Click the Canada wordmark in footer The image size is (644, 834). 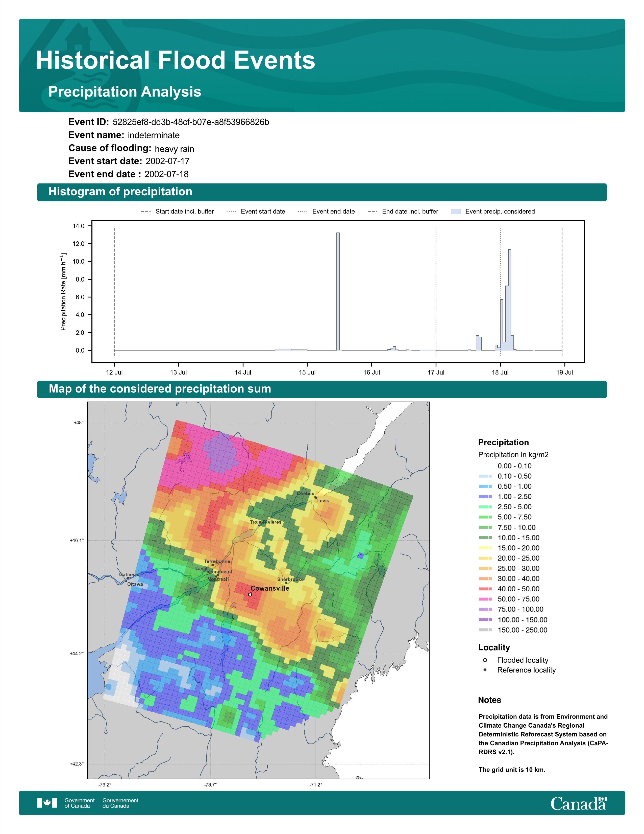(578, 803)
